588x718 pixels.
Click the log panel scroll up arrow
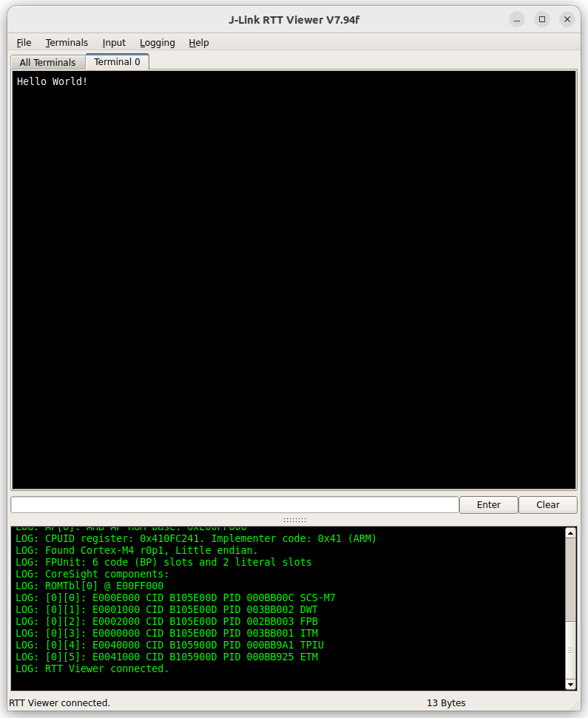tap(570, 532)
